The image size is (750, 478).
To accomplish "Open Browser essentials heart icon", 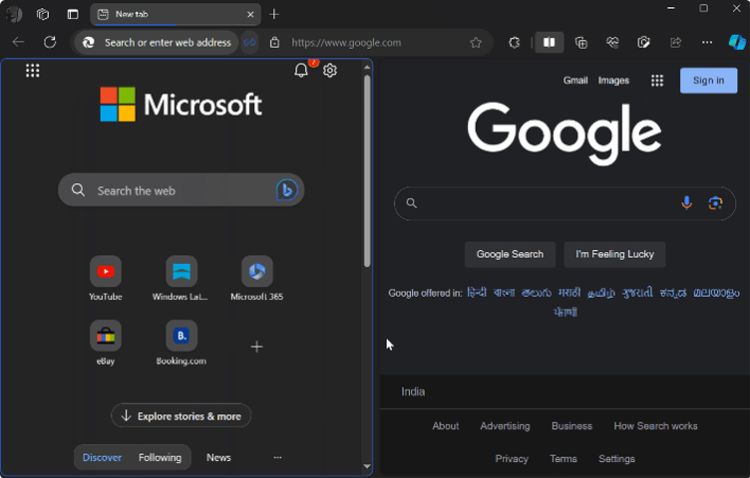I will point(612,43).
